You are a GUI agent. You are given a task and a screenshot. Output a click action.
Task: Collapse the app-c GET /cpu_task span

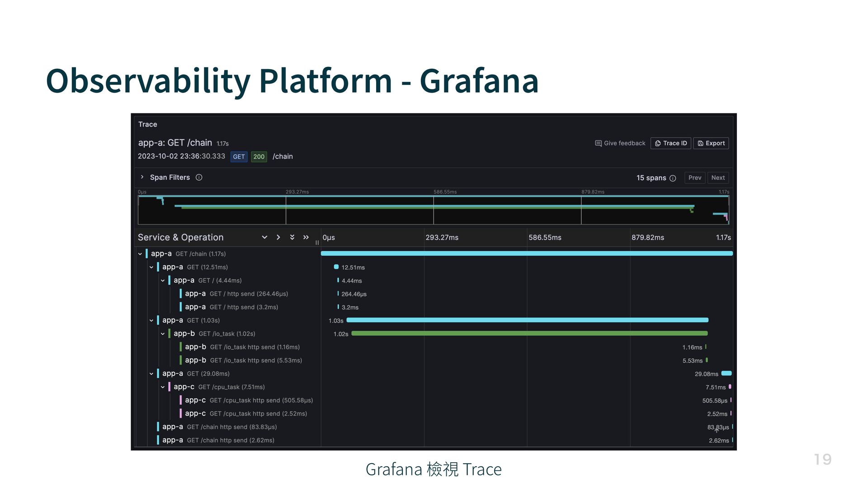[x=163, y=387]
